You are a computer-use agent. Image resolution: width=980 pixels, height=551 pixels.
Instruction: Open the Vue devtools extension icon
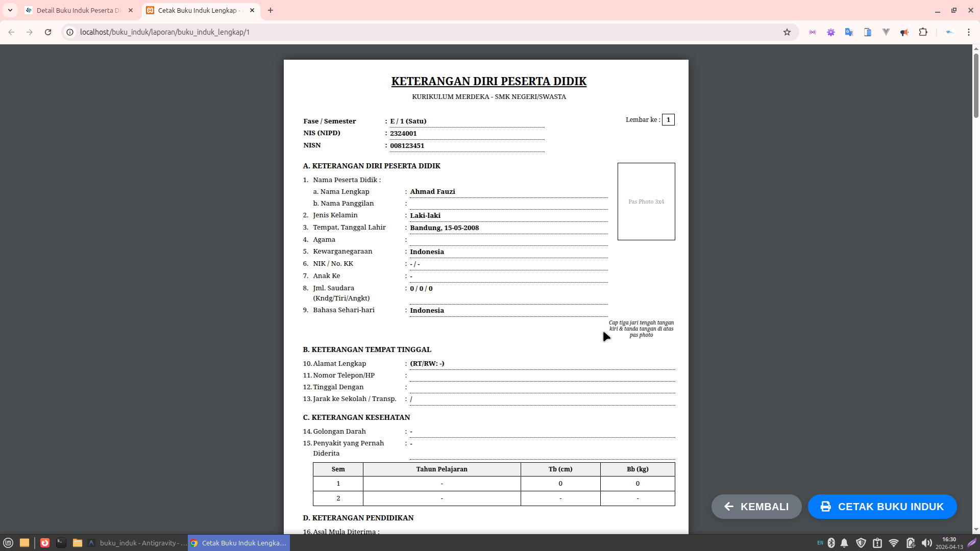[886, 32]
